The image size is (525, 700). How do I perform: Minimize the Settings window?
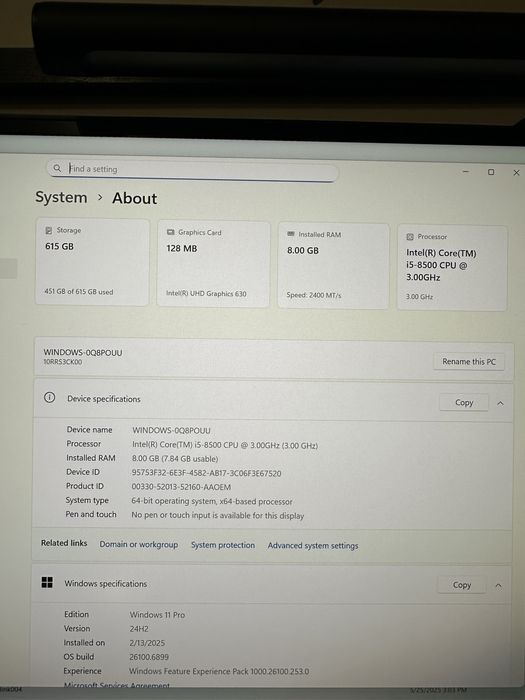pyautogui.click(x=466, y=171)
